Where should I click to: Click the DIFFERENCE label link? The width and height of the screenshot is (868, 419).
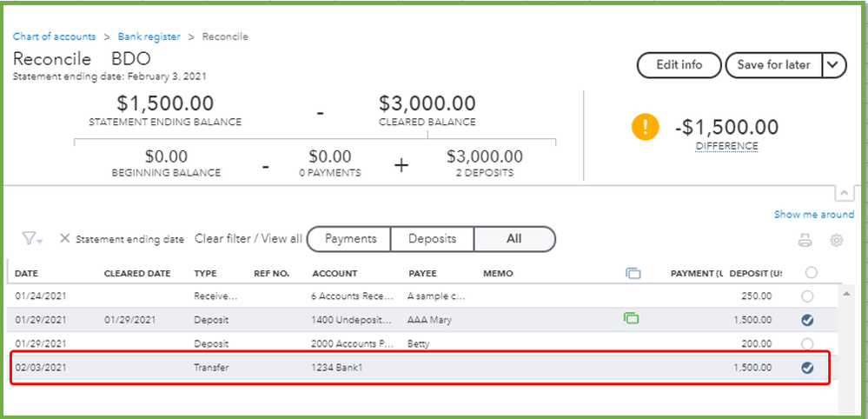727,146
